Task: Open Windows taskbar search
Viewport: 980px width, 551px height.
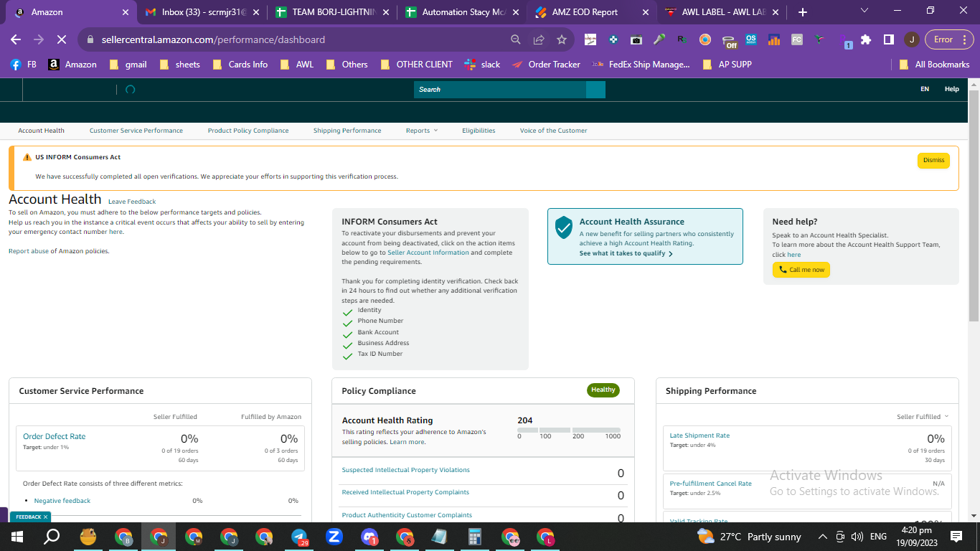Action: pos(52,537)
